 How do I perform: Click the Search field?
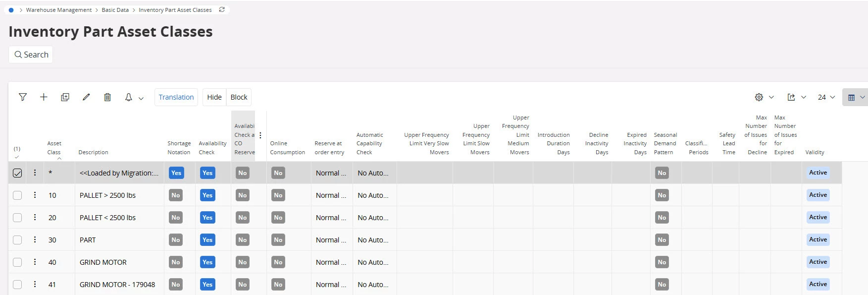(31, 55)
